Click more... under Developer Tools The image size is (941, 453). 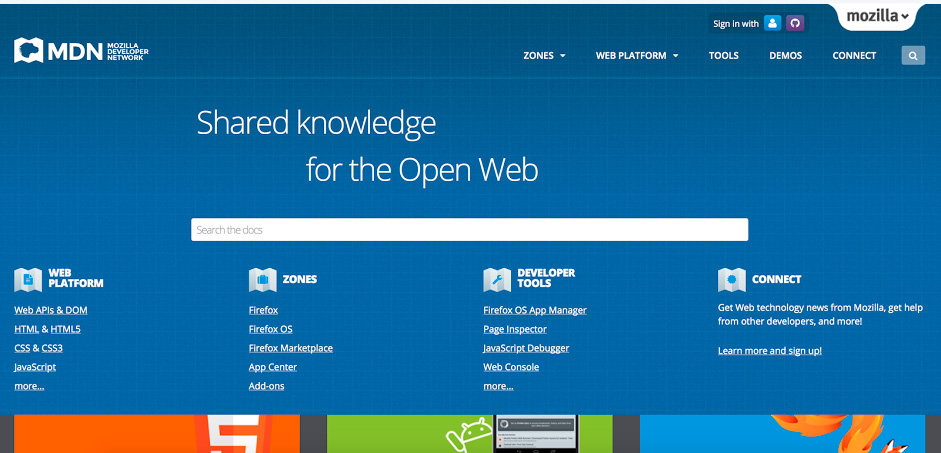tap(498, 386)
